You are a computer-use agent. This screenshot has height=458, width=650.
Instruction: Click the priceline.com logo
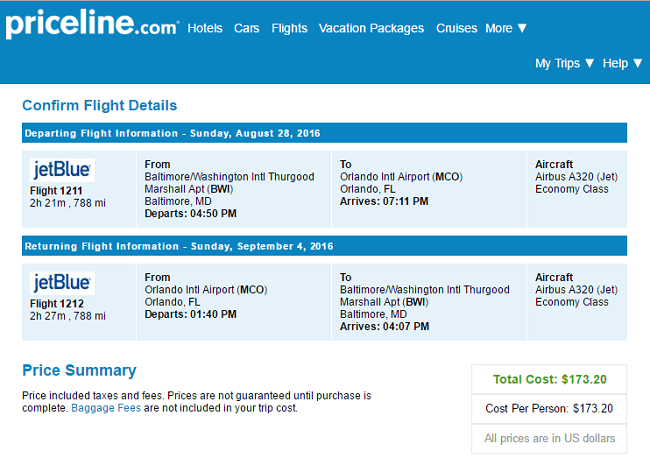coord(92,24)
